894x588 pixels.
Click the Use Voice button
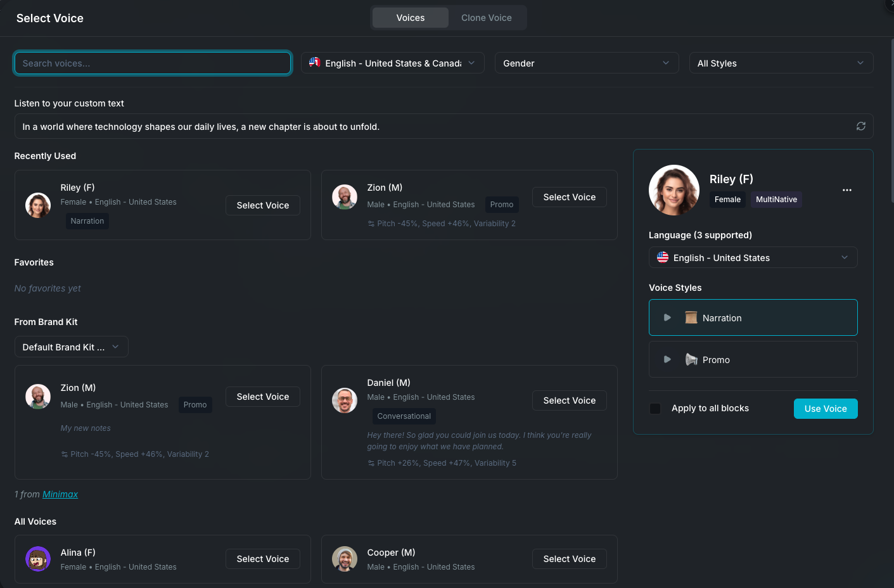(826, 409)
